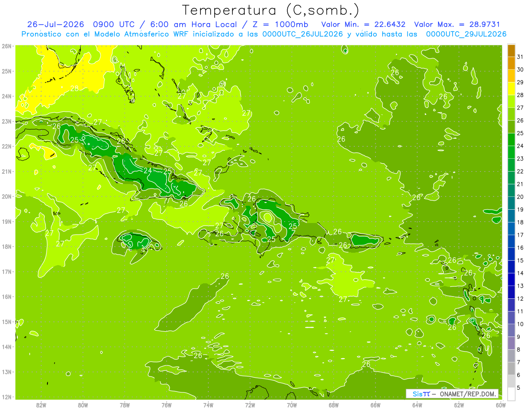The width and height of the screenshot is (532, 411).
Task: Click the 'Valor Max. = 28.9731' value
Action: (457, 24)
